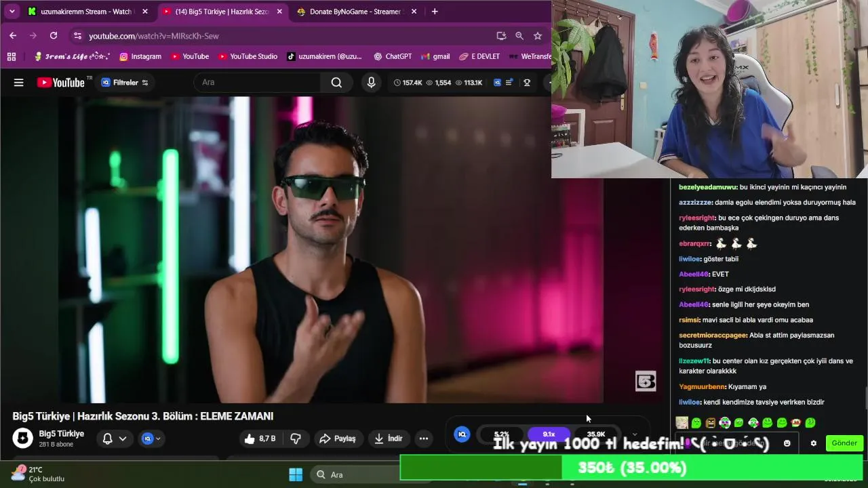
Task: Select the 35.9K vidIQ pill
Action: (x=596, y=434)
